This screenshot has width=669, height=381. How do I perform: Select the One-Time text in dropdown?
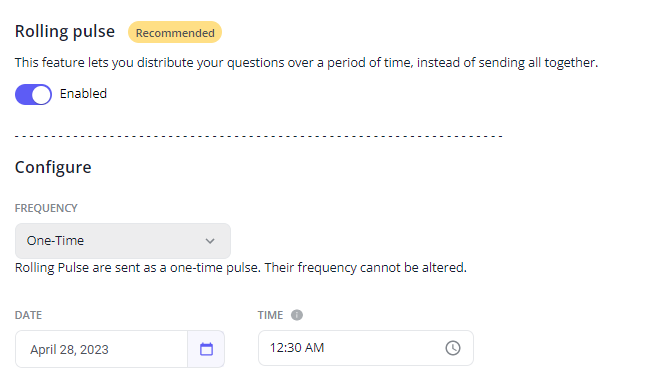(x=55, y=241)
